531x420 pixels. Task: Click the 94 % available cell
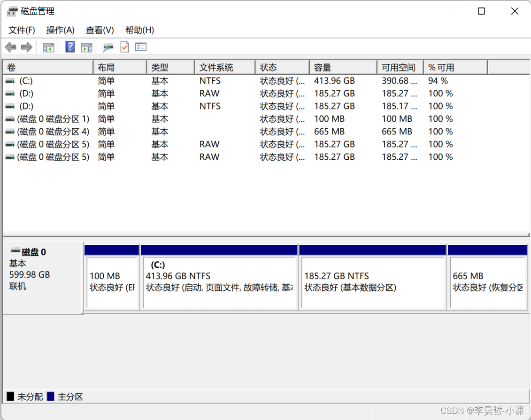(x=438, y=81)
